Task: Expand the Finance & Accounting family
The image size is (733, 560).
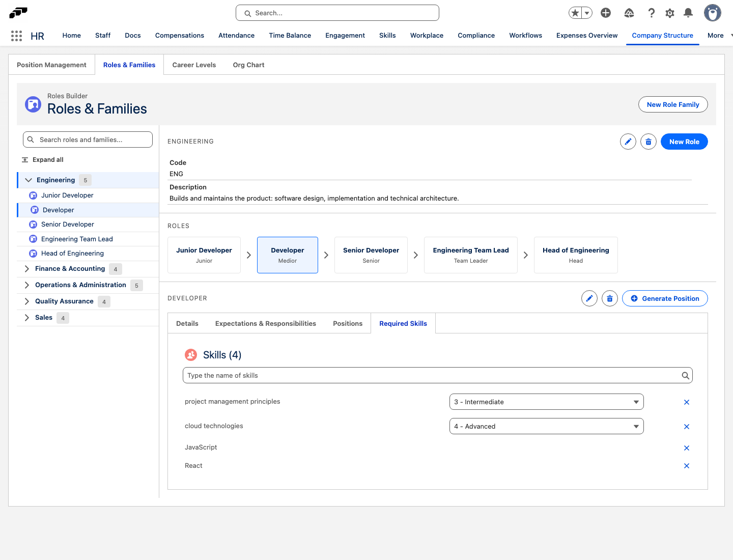Action: pyautogui.click(x=27, y=269)
